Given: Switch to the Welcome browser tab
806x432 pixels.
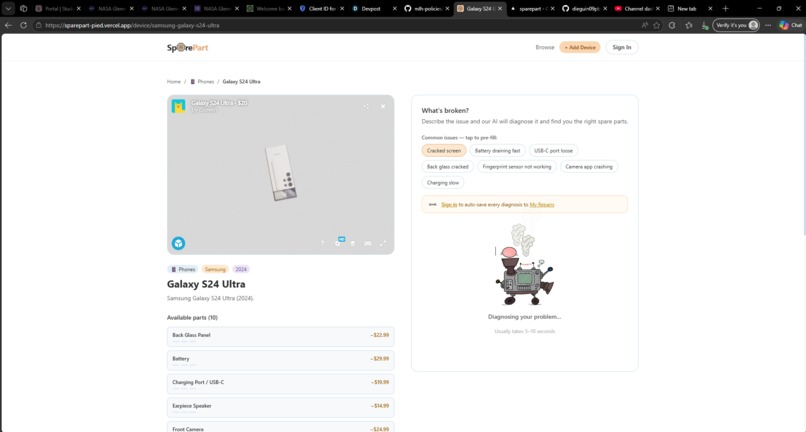Looking at the screenshot, I should click(x=266, y=8).
